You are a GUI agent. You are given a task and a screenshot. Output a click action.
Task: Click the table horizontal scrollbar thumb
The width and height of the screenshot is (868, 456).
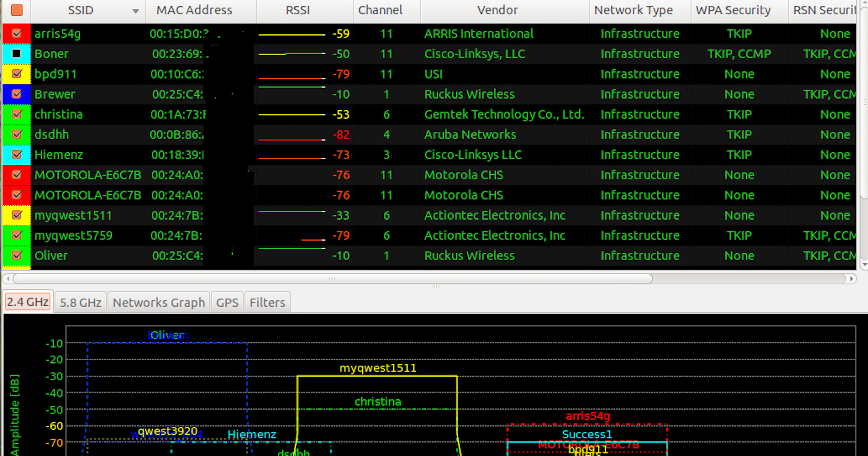click(333, 279)
